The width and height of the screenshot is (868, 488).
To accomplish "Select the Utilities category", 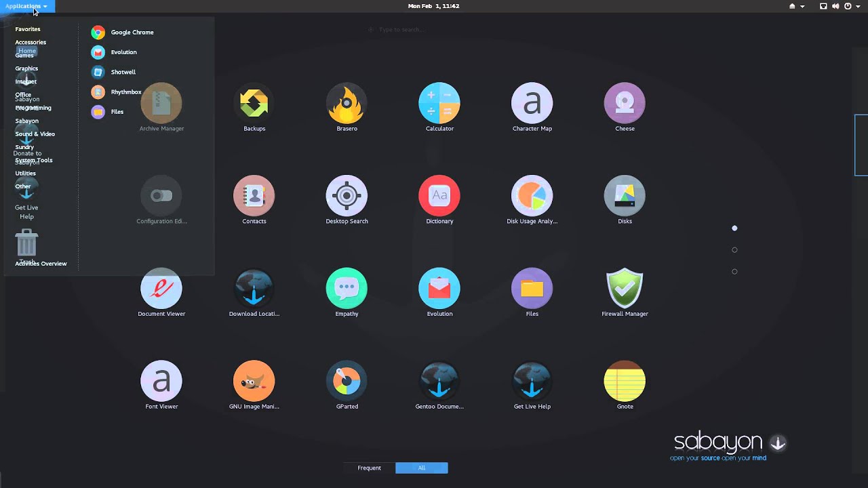I will pos(26,174).
